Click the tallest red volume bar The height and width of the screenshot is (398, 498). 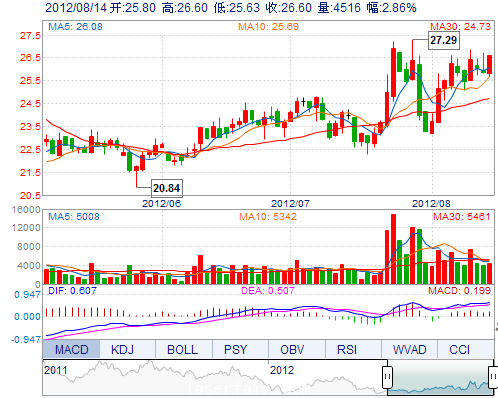pos(393,249)
